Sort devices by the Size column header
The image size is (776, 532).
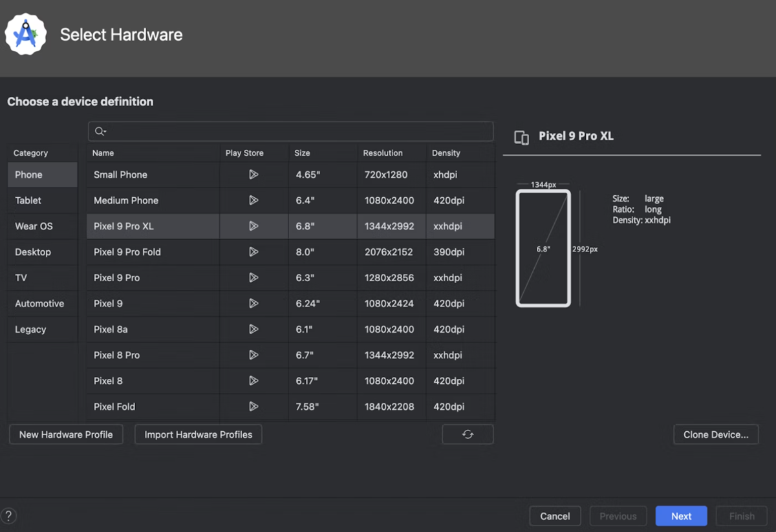(323, 153)
